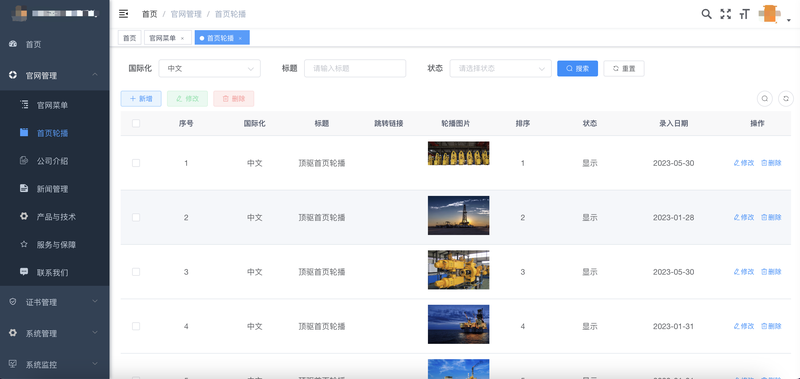Click 修改 for row 3
The width and height of the screenshot is (800, 379).
(x=744, y=272)
